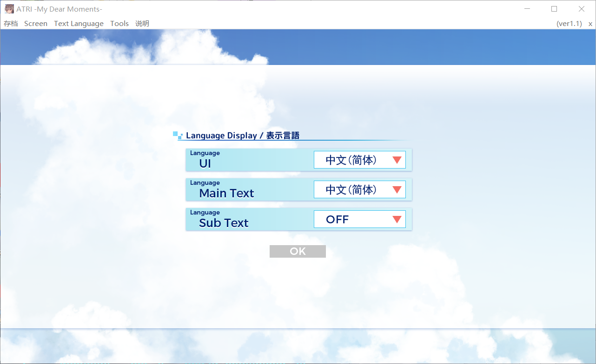Image resolution: width=596 pixels, height=364 pixels.
Task: Click the Language Display / 表示言語 heading
Action: pyautogui.click(x=243, y=136)
